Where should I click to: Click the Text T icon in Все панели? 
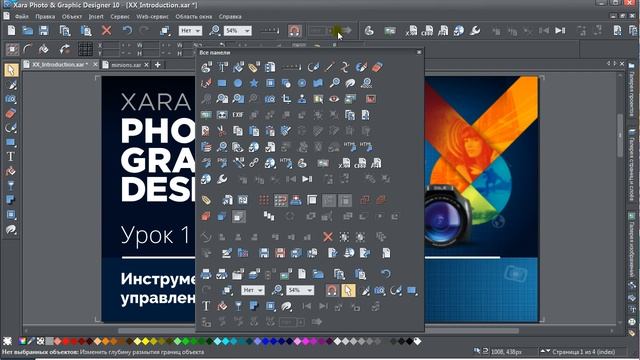(206, 306)
